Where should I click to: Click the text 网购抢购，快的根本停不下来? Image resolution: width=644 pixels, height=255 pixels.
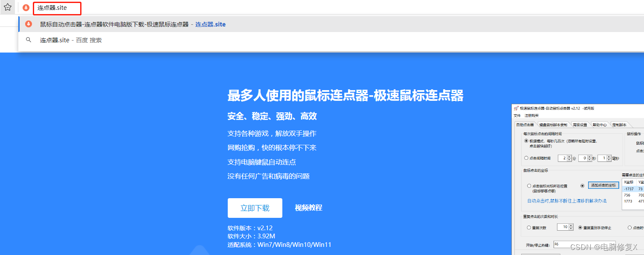272,148
